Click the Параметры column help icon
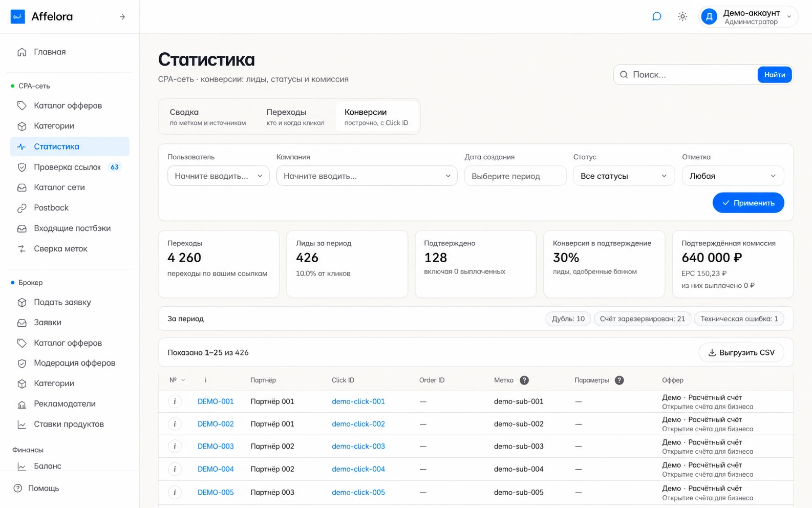Screen dimensions: 812x508 619,380
